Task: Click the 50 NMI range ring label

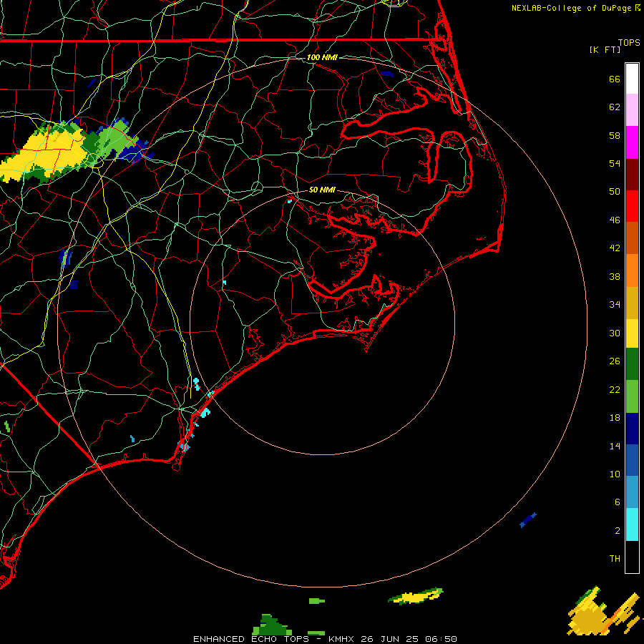Action: 322,190
